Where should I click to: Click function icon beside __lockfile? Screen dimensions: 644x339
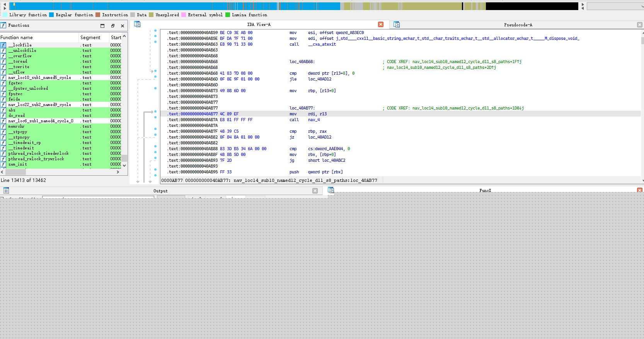(x=3, y=45)
